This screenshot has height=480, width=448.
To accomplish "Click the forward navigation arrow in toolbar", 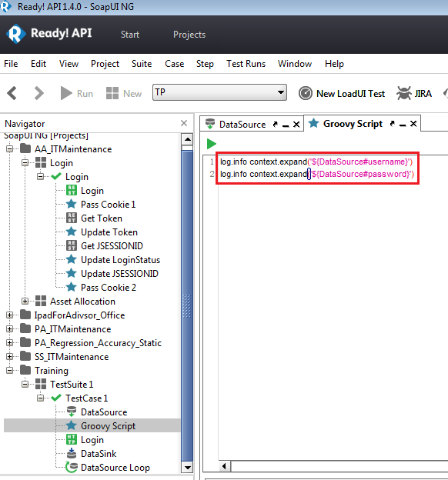I will (x=38, y=93).
